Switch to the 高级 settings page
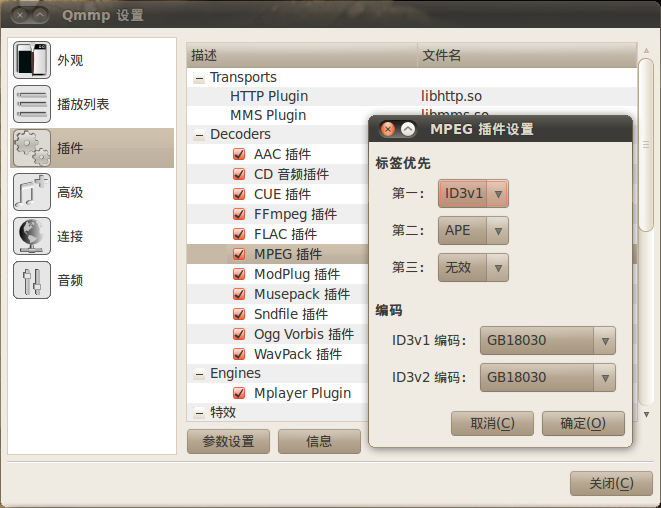 (x=92, y=192)
